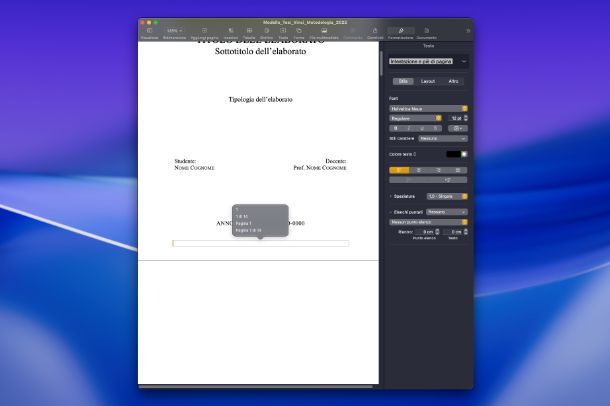Image resolution: width=610 pixels, height=406 pixels.
Task: Click the page footer text field
Action: 260,243
